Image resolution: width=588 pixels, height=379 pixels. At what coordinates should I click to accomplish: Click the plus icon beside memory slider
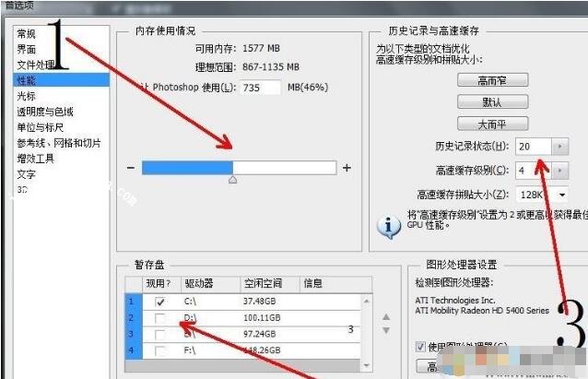(x=347, y=168)
